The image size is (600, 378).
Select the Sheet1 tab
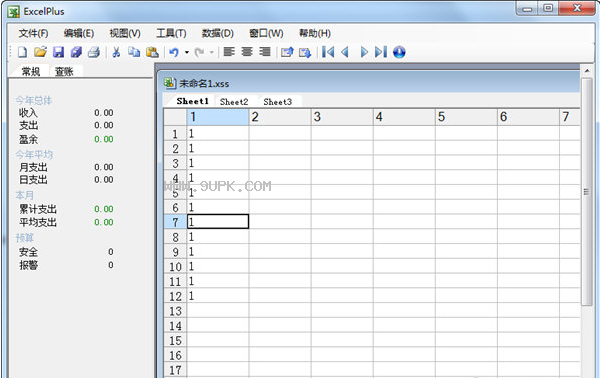click(x=192, y=101)
